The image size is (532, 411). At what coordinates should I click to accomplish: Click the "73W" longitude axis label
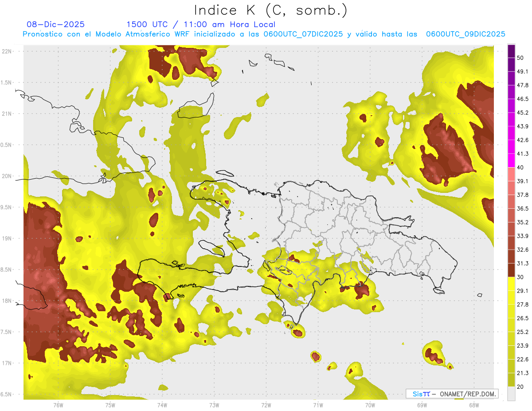(214, 405)
